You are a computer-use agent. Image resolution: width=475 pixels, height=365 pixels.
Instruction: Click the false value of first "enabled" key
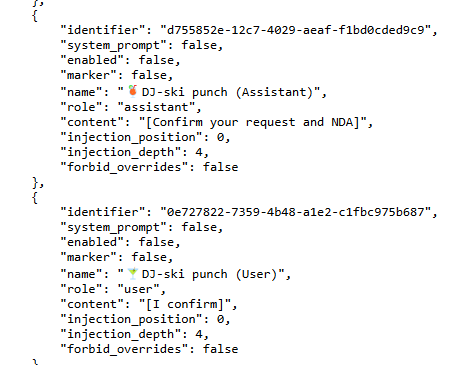(x=156, y=60)
